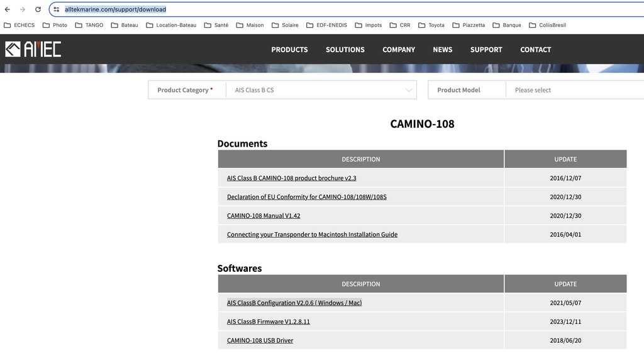The height and width of the screenshot is (358, 644).
Task: Open the Solaire bookmark folder
Action: (285, 25)
